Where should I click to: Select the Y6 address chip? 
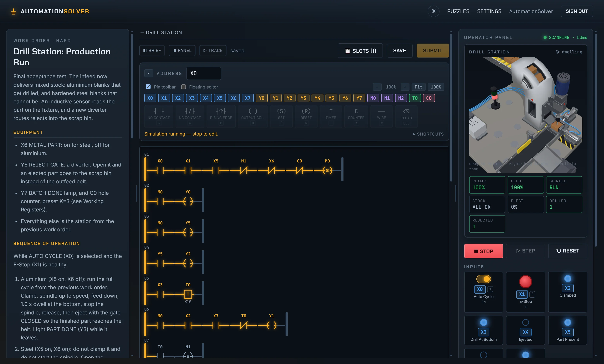coord(345,98)
